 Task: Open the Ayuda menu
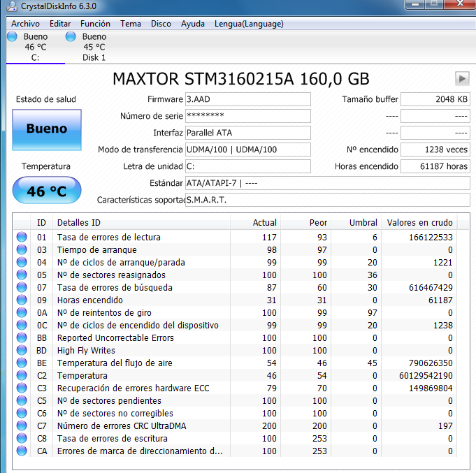(193, 24)
